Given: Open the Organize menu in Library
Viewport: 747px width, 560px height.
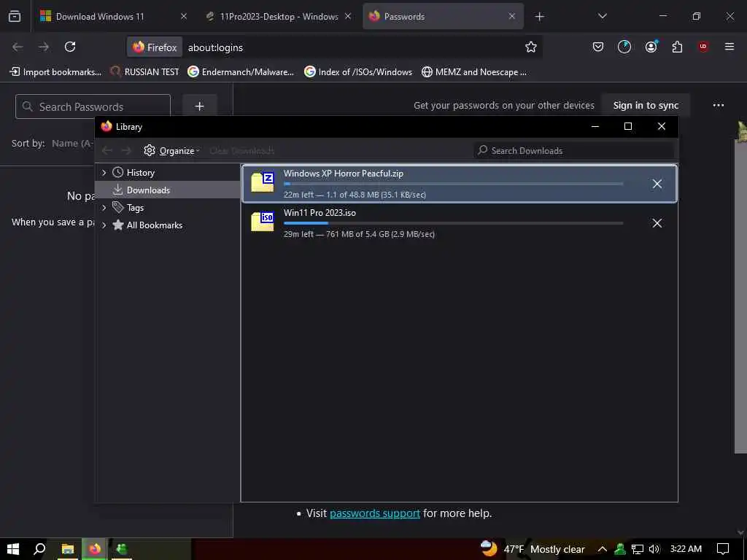Looking at the screenshot, I should tap(171, 150).
